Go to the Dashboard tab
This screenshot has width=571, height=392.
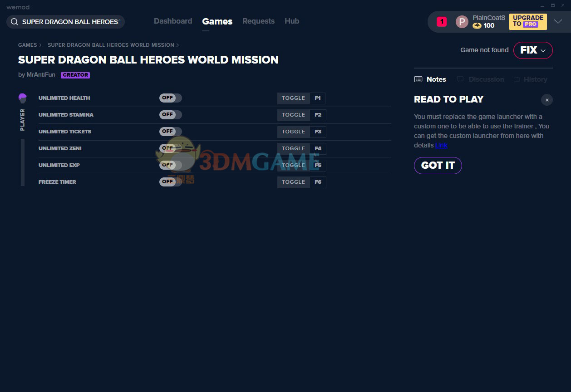[x=173, y=21]
